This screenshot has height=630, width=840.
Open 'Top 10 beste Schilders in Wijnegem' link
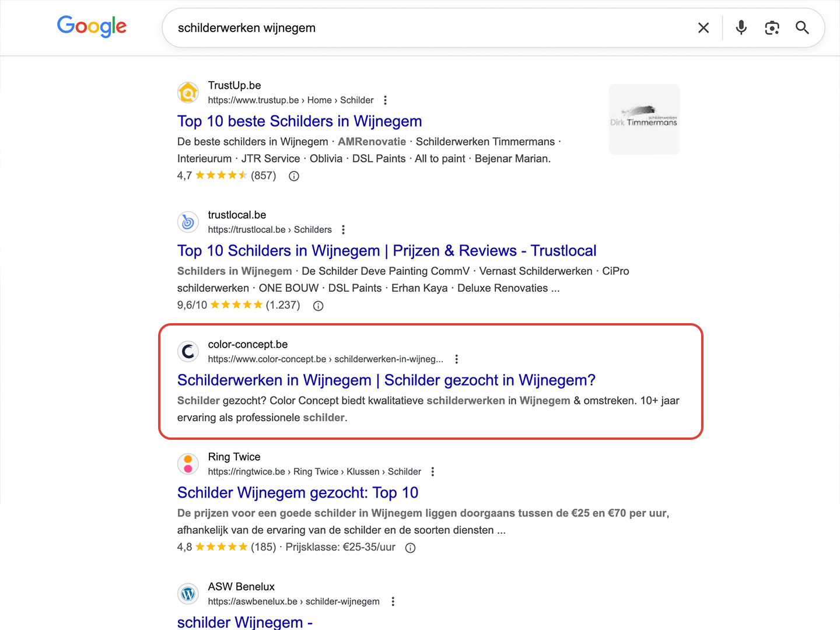(x=299, y=121)
